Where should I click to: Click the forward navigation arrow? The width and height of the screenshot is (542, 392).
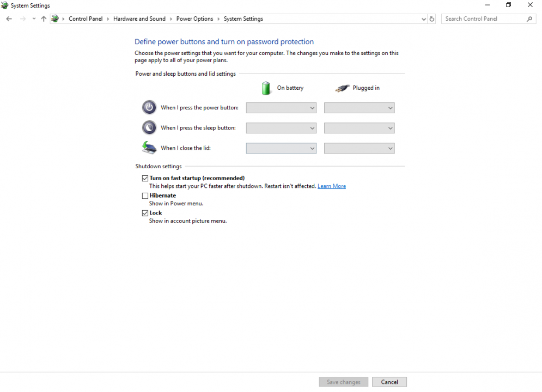point(23,19)
